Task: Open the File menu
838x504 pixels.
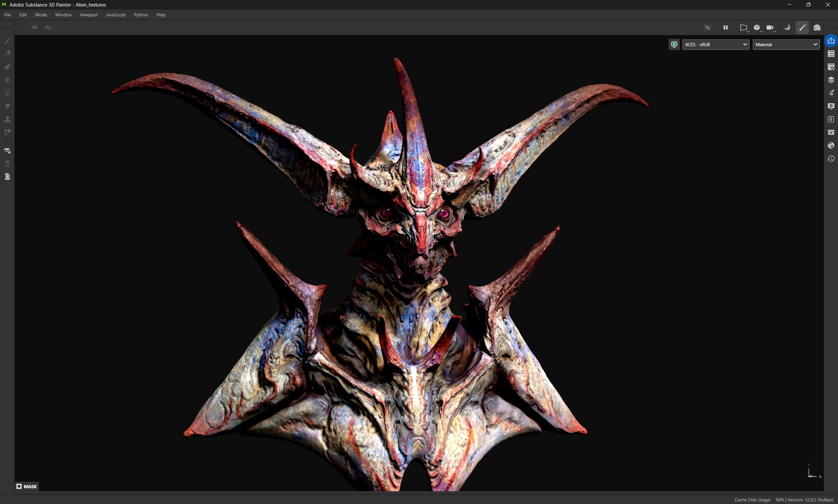Action: point(8,15)
